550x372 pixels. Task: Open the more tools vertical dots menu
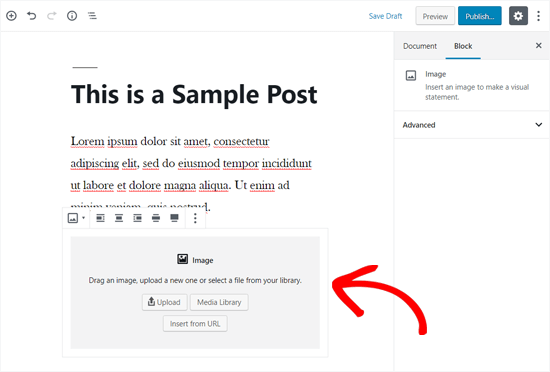[538, 16]
